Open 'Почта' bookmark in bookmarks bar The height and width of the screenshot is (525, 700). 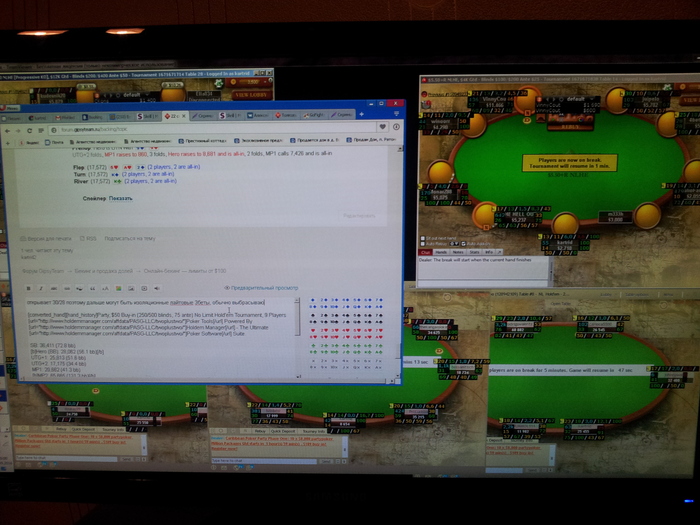click(x=54, y=142)
